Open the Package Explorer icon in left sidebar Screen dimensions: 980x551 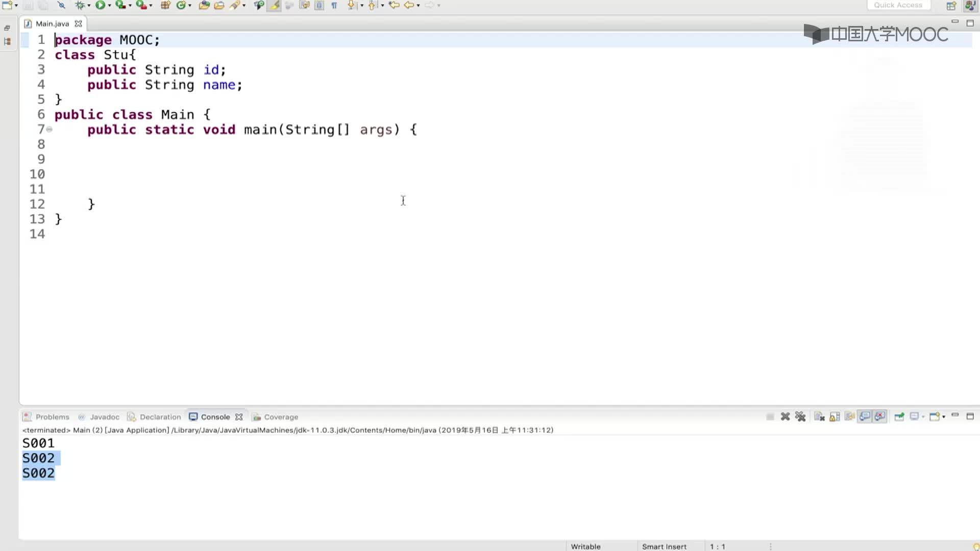(7, 42)
